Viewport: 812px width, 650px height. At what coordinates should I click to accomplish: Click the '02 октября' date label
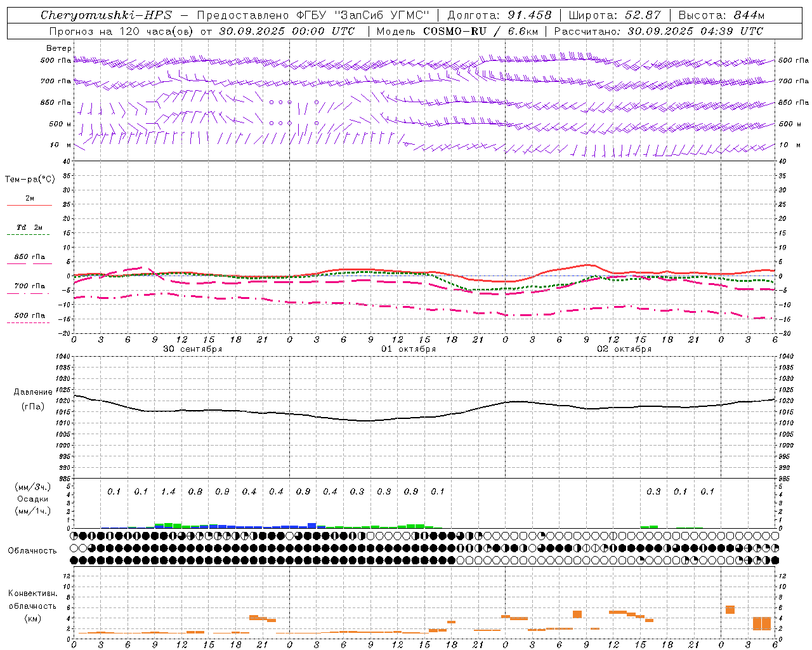point(624,349)
